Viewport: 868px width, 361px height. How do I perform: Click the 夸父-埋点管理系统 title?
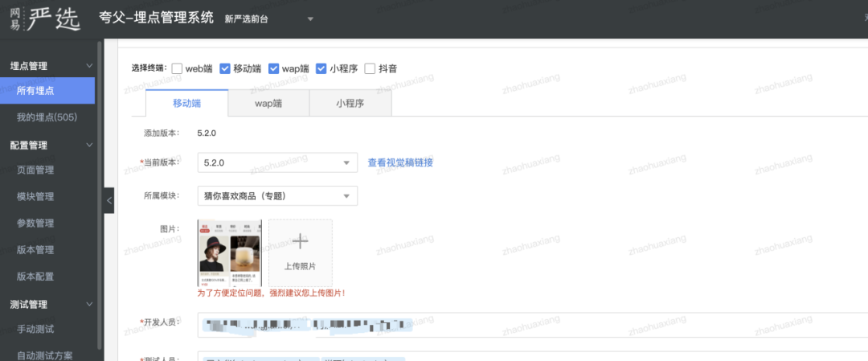coord(156,17)
